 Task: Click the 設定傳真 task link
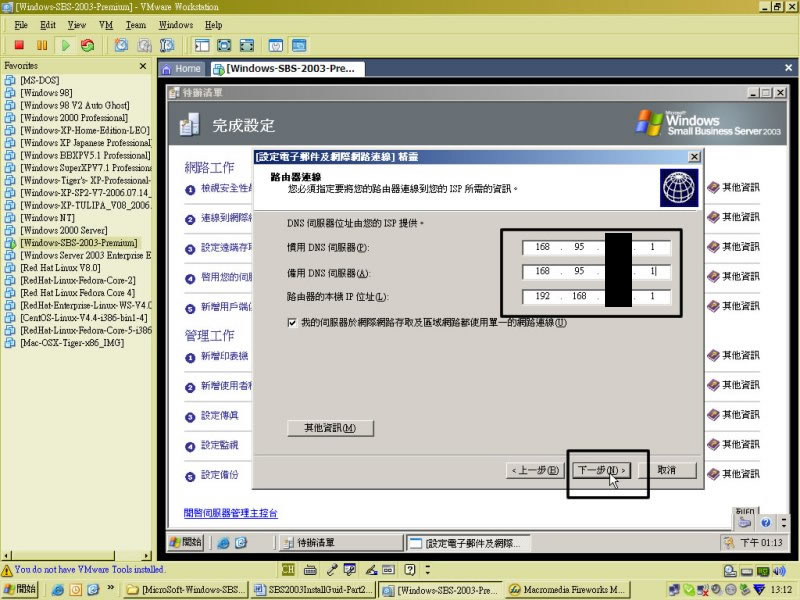click(x=219, y=416)
